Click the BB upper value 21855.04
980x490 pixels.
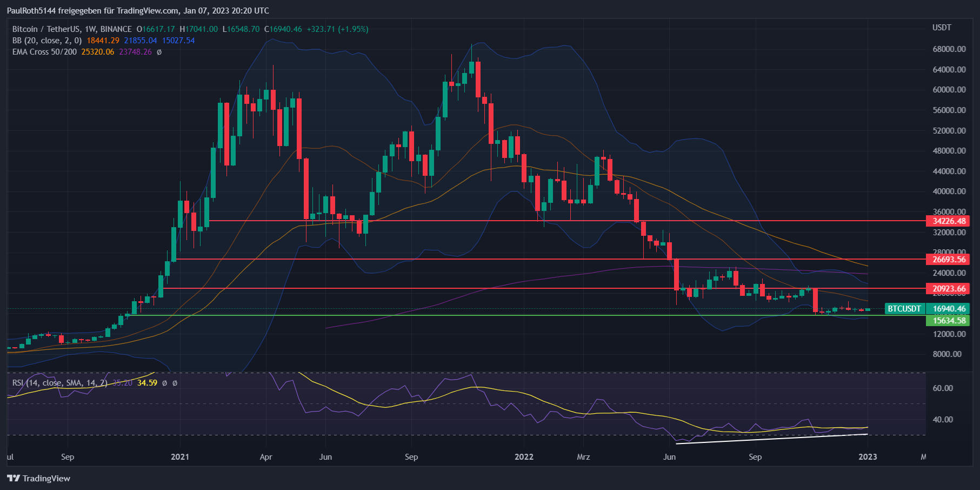141,41
